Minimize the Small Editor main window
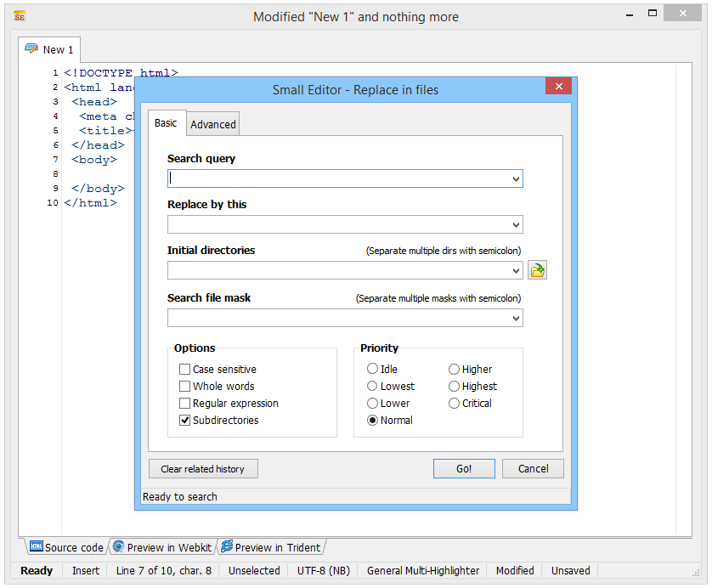Image resolution: width=712 pixels, height=588 pixels. click(630, 15)
